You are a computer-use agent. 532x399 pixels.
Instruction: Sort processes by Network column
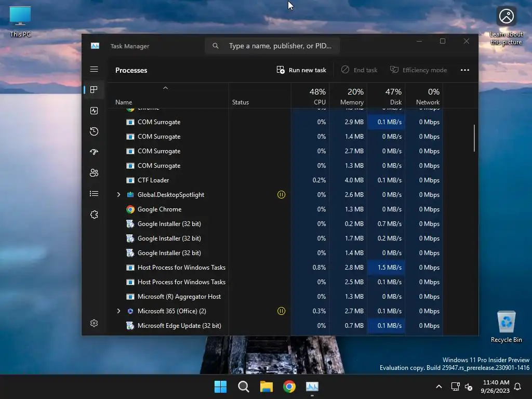coord(424,96)
